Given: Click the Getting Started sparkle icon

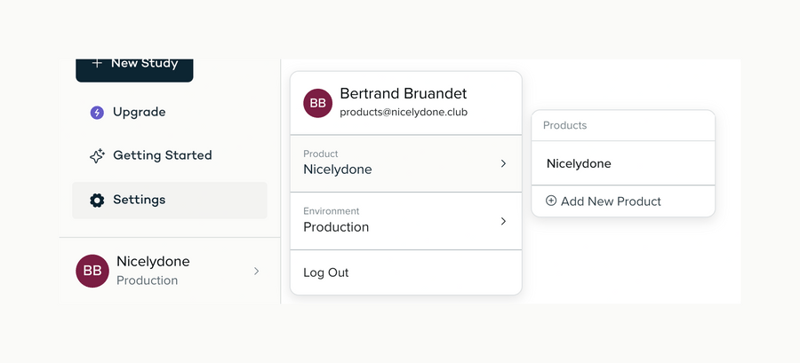Looking at the screenshot, I should tap(97, 156).
